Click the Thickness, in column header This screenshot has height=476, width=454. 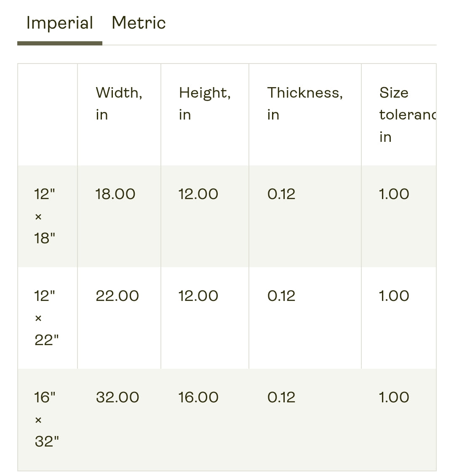[x=305, y=104]
